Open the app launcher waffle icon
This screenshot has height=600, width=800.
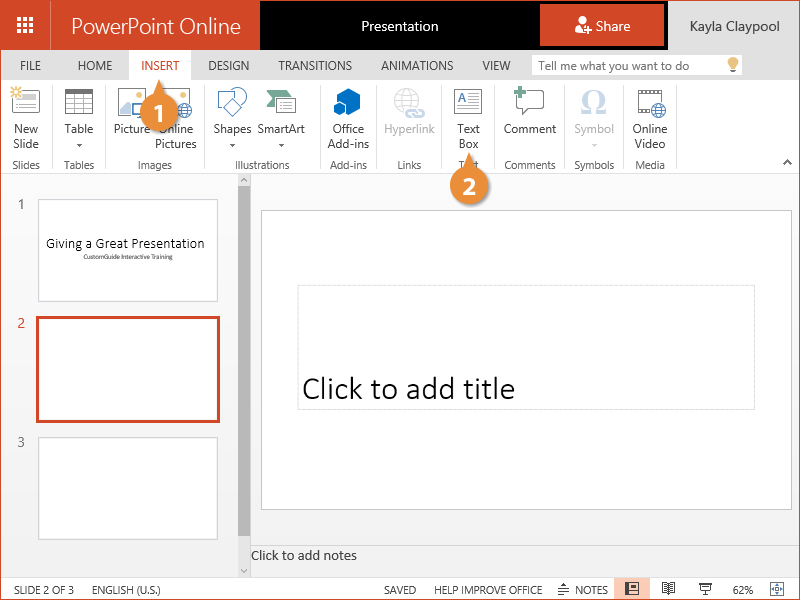(x=25, y=26)
